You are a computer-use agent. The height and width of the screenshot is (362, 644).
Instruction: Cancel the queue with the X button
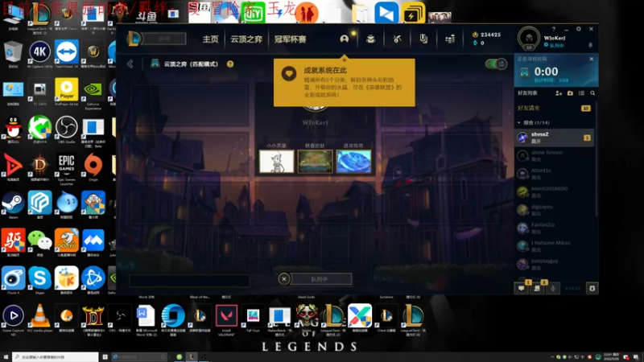pyautogui.click(x=284, y=279)
